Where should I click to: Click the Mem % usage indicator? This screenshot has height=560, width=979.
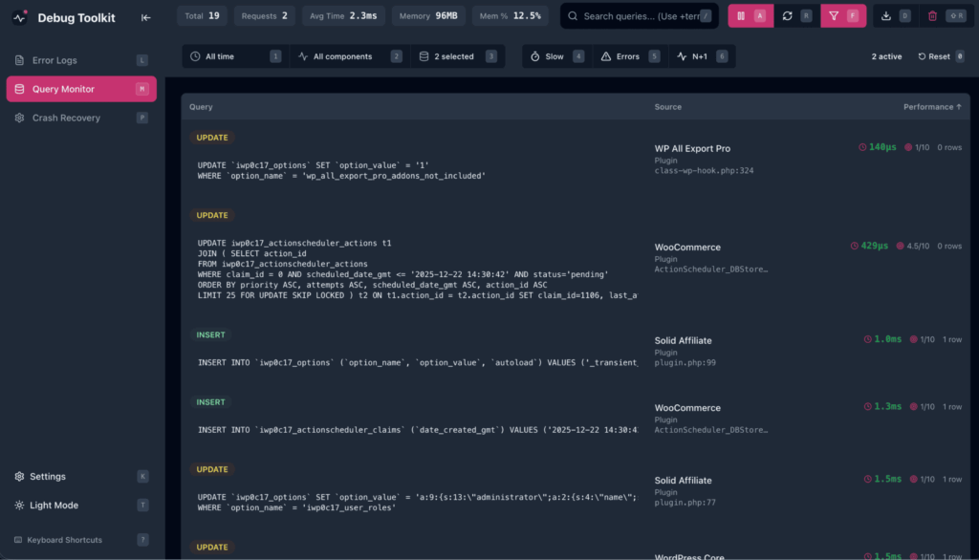511,15
